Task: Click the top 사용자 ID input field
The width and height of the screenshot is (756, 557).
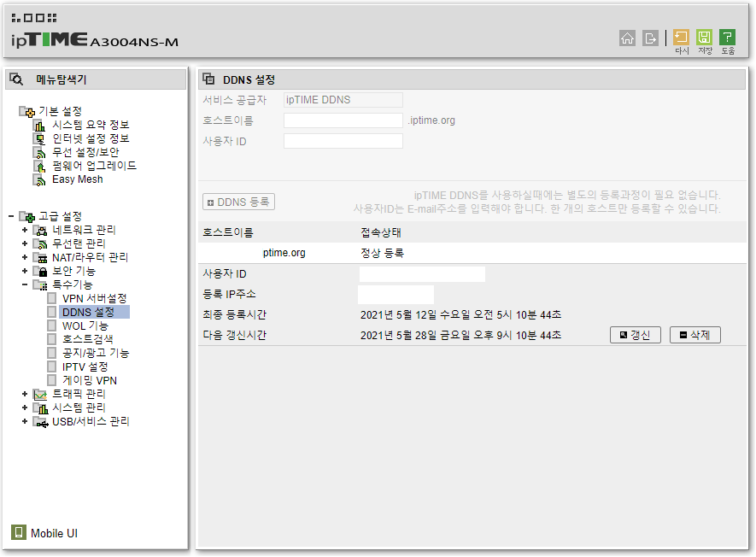Action: point(343,141)
